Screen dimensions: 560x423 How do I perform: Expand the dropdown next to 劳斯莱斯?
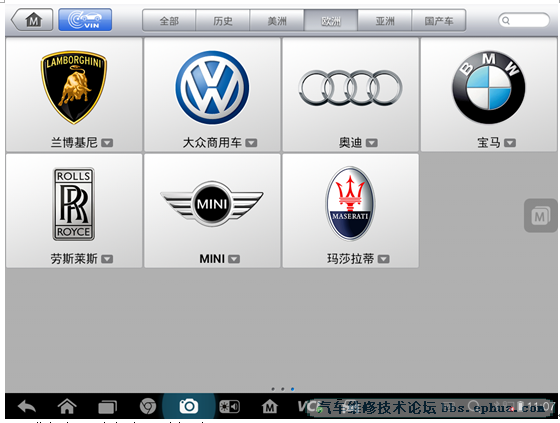point(107,259)
